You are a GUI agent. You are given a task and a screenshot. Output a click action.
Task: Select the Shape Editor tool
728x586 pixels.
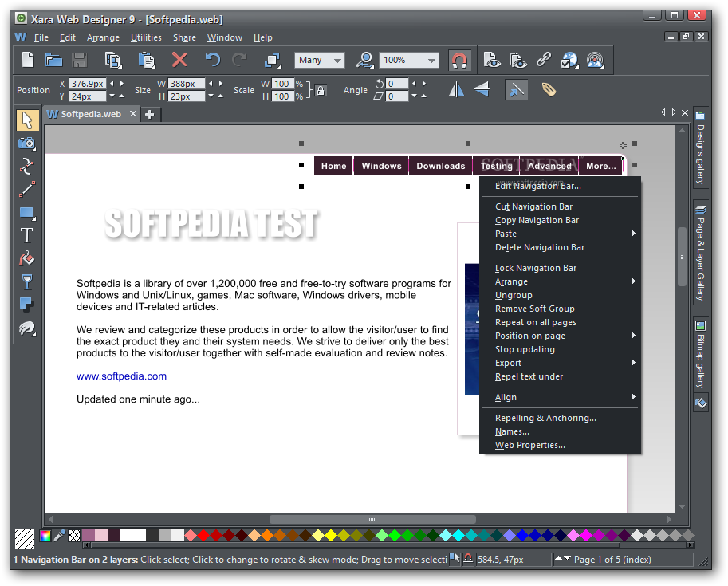click(27, 167)
